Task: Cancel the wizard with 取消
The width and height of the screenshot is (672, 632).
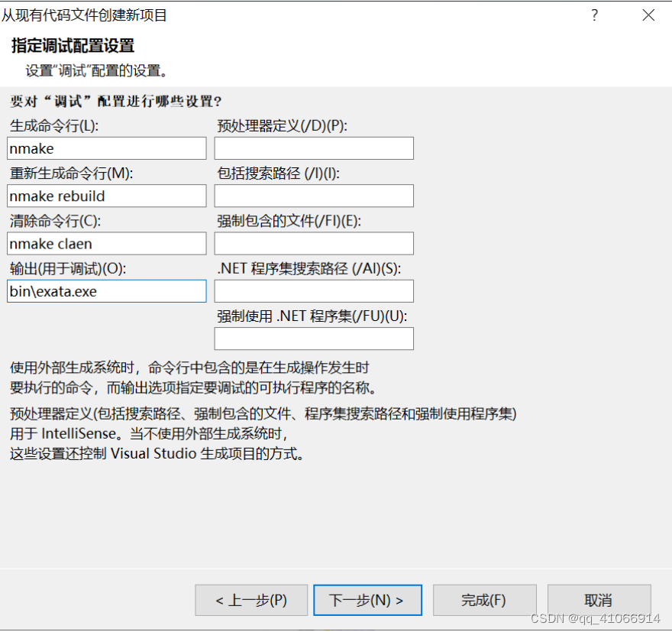Action: click(x=599, y=600)
